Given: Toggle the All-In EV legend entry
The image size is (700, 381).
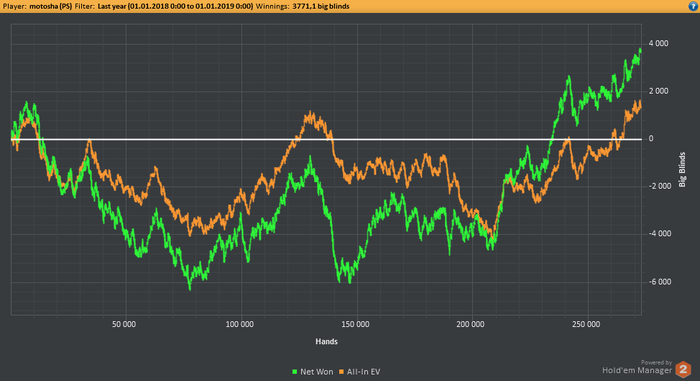Looking at the screenshot, I should click(x=359, y=372).
